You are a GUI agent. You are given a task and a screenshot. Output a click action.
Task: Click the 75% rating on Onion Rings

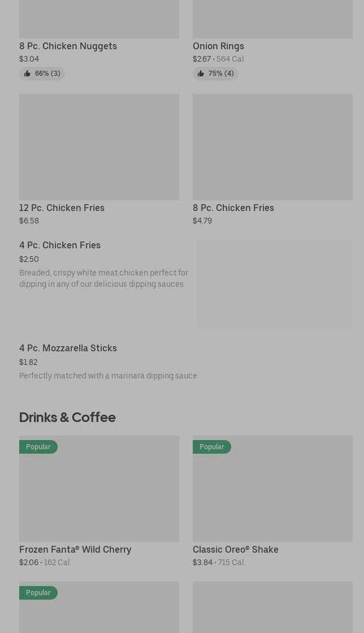coord(221,74)
